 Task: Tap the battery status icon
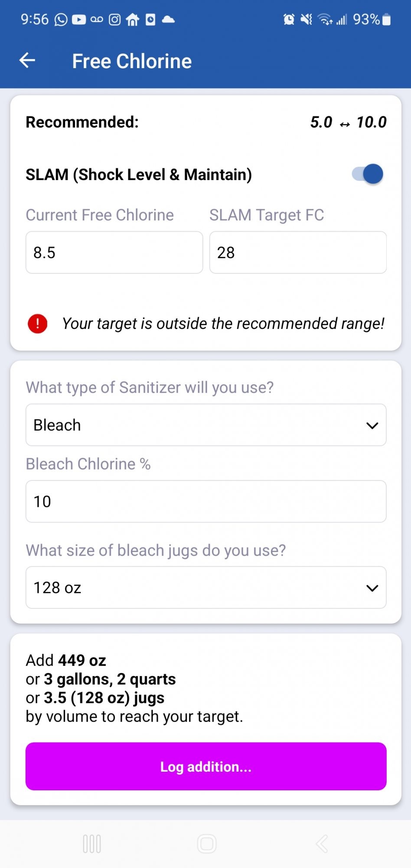386,20
